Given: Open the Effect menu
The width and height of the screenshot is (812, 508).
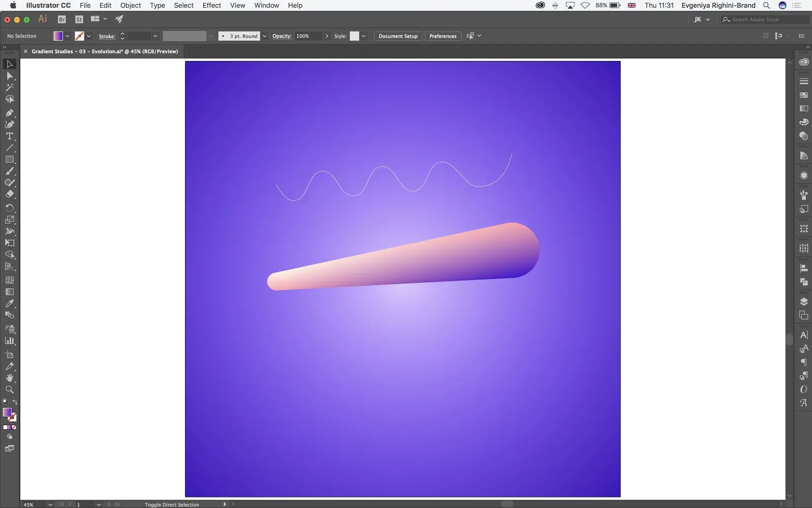Looking at the screenshot, I should coord(212,5).
